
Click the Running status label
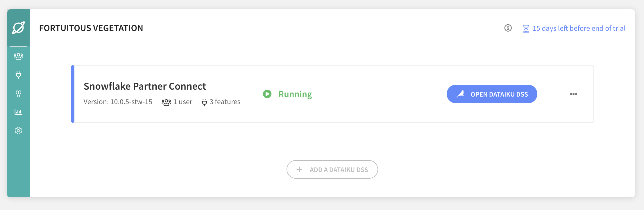coord(295,94)
